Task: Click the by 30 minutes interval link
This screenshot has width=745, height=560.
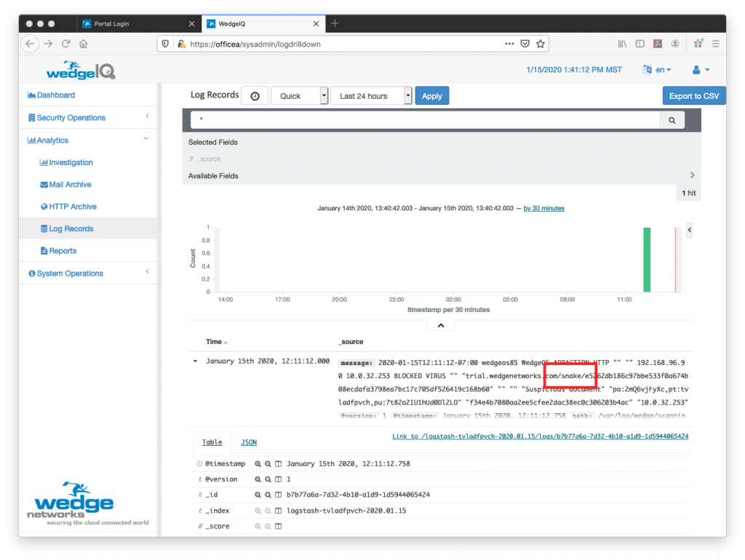Action: click(x=543, y=208)
